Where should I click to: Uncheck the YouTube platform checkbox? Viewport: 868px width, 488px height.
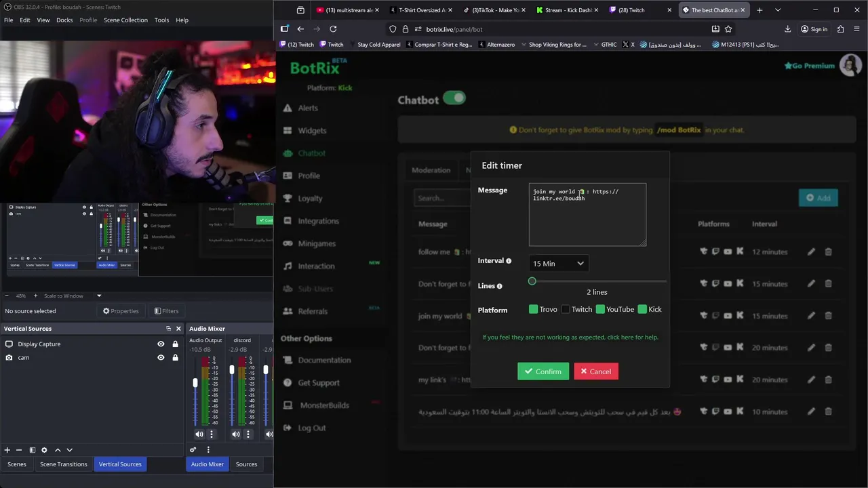point(600,309)
